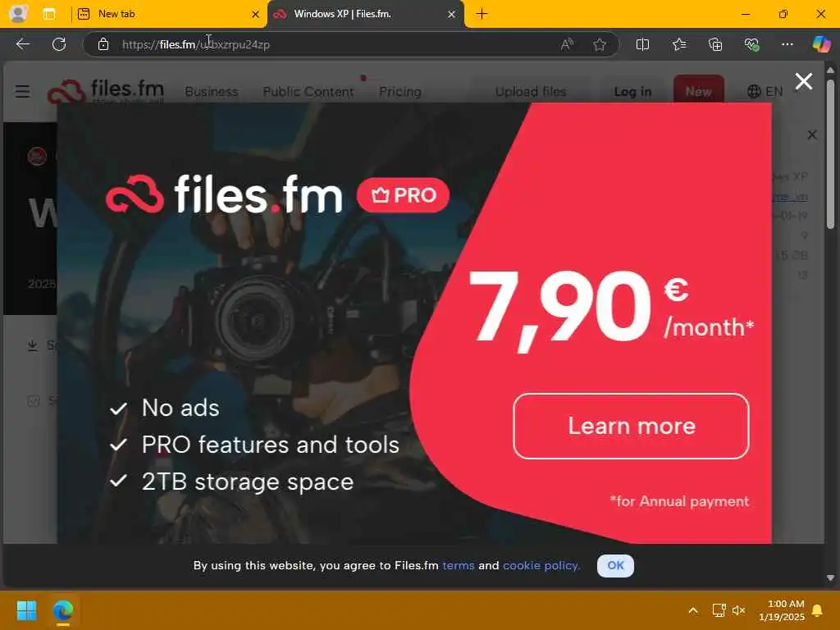This screenshot has height=630, width=840.
Task: Click the page vertical scrollbar thumb
Action: (x=830, y=154)
